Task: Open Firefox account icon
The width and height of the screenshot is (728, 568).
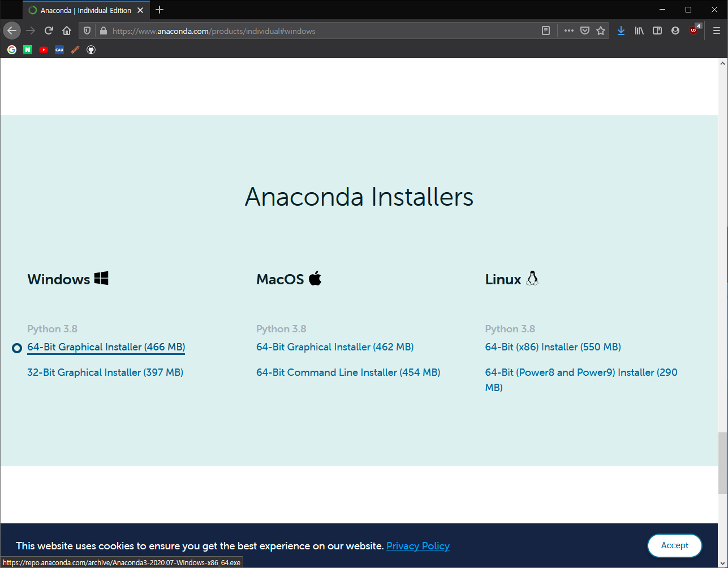Action: click(675, 31)
